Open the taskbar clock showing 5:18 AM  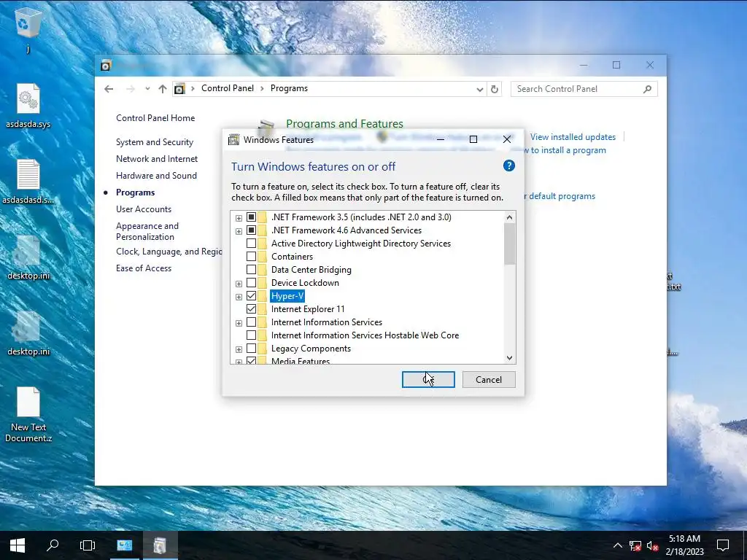click(x=684, y=545)
